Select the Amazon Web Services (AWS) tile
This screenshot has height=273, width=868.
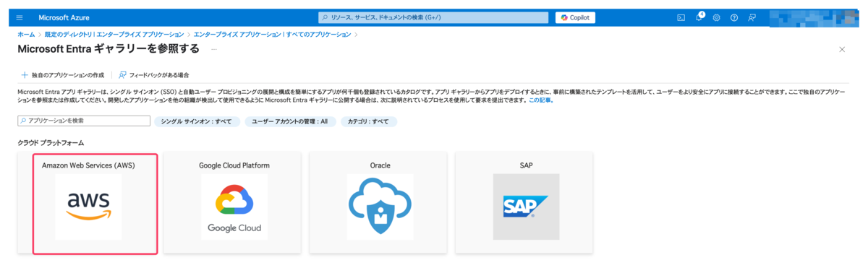pyautogui.click(x=88, y=202)
